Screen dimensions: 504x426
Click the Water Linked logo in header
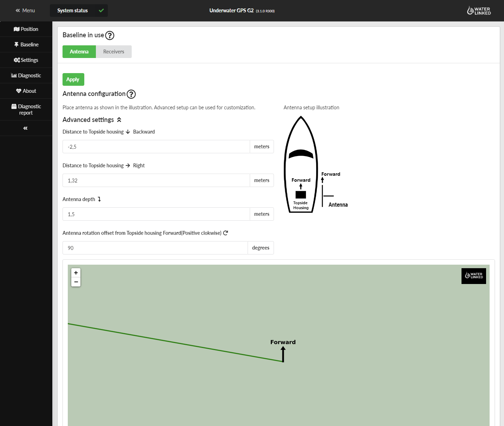[x=479, y=11]
